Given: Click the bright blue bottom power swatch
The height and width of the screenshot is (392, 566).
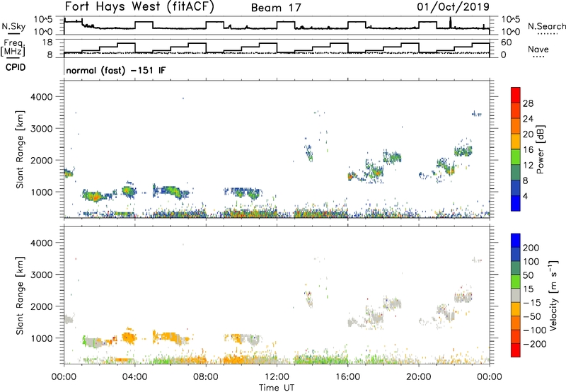Looking at the screenshot, I should 516,203.
